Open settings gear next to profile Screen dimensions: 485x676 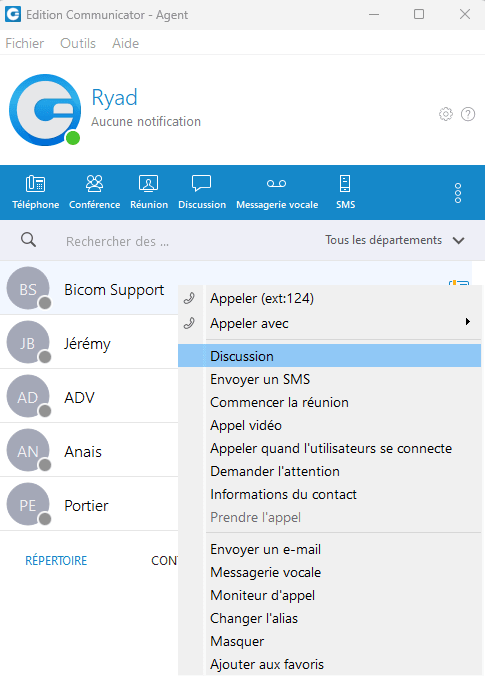pos(446,114)
